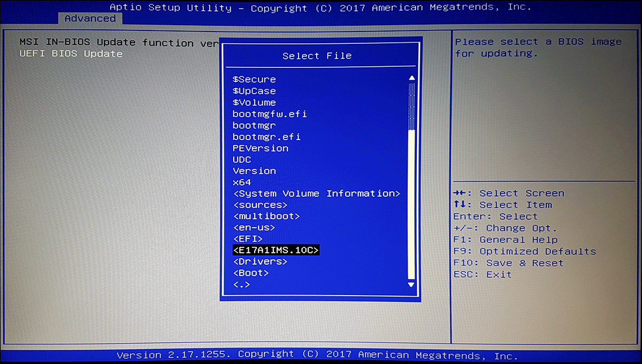Choose bootmgr.efi in the file list
The image size is (642, 364).
pos(266,137)
